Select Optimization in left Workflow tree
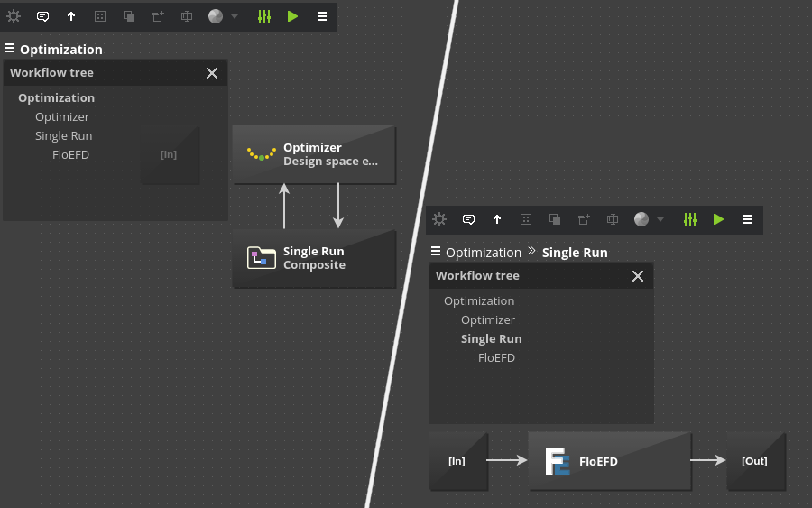The width and height of the screenshot is (812, 508). pyautogui.click(x=57, y=97)
